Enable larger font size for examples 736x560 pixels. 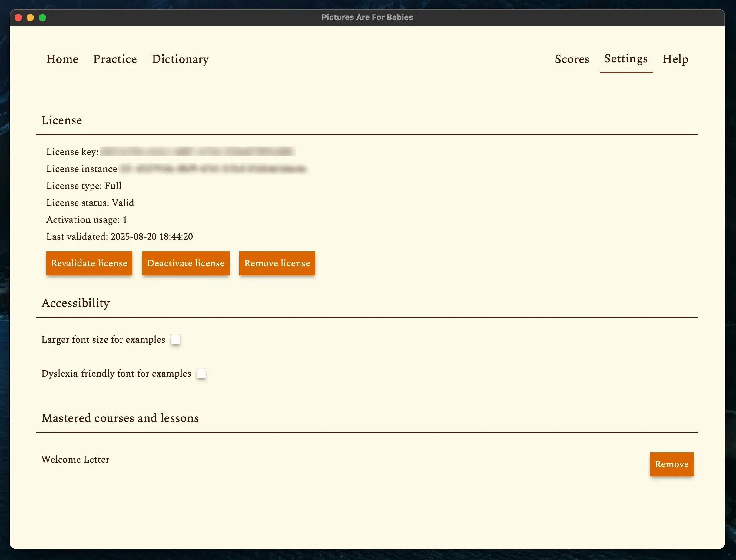[x=175, y=340]
